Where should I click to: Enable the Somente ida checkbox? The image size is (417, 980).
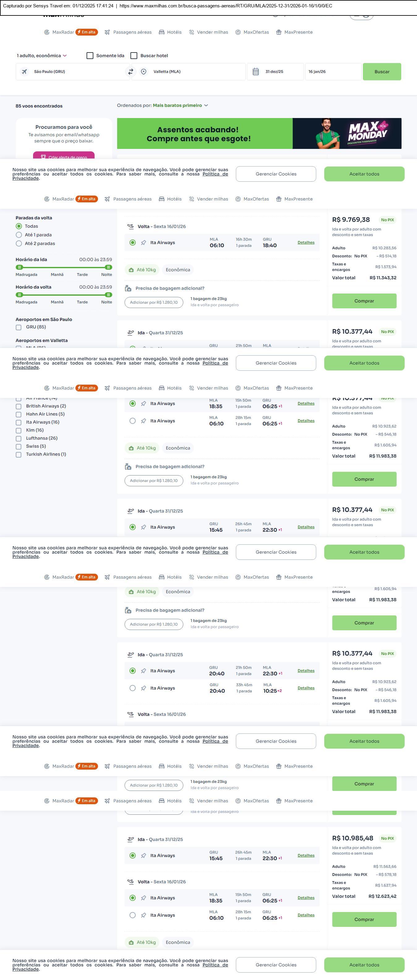click(90, 56)
